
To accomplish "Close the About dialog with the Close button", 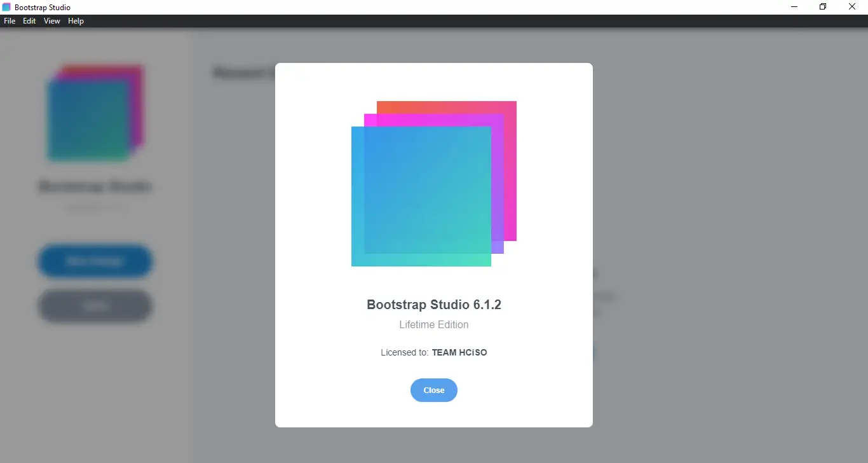I will coord(434,390).
